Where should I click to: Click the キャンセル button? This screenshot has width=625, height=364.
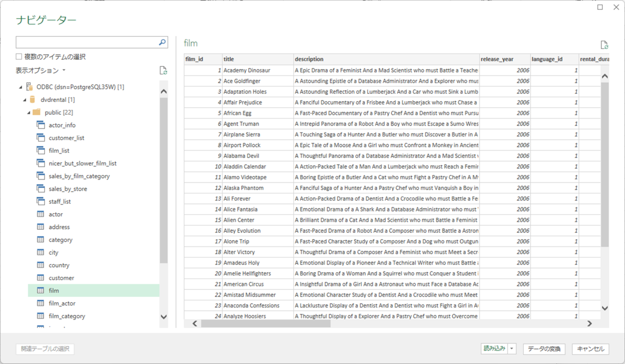click(x=590, y=349)
